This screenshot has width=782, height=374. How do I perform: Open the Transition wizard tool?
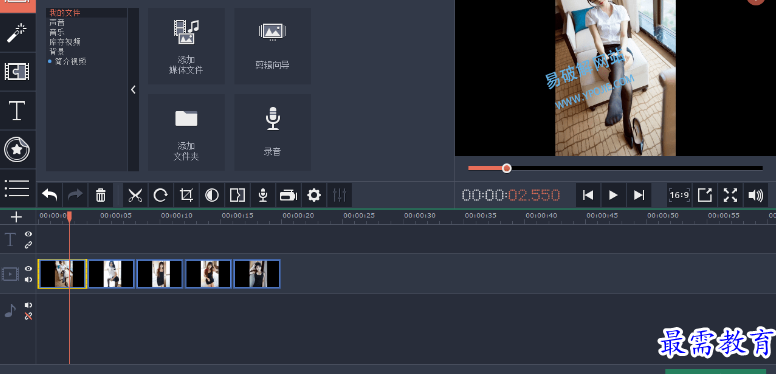coord(237,195)
